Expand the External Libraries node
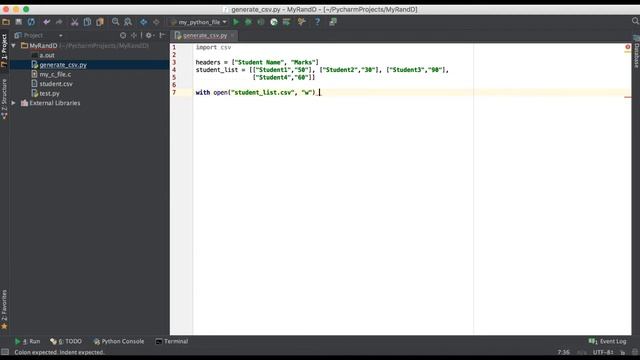640x360 pixels. pyautogui.click(x=13, y=103)
